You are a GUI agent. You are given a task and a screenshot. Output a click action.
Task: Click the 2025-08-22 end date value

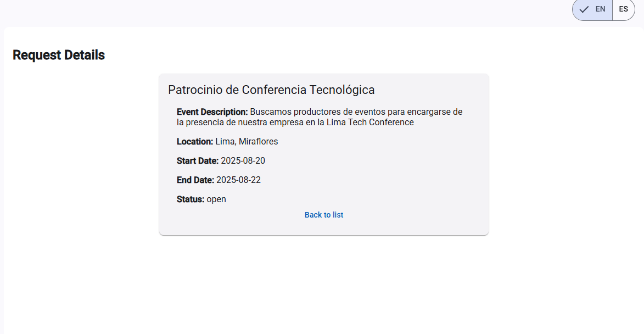pos(238,180)
